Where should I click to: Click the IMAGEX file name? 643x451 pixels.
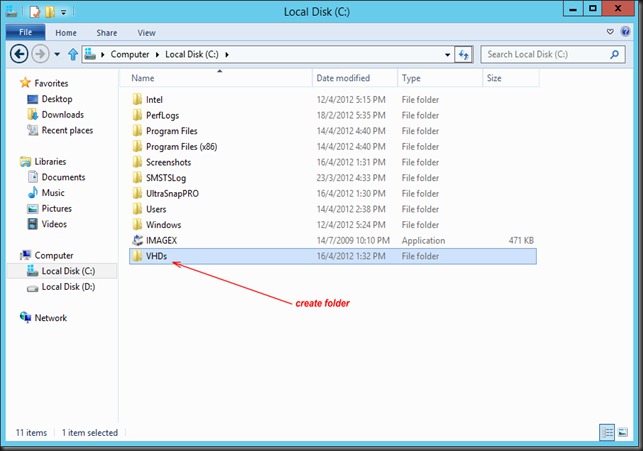[x=162, y=241]
